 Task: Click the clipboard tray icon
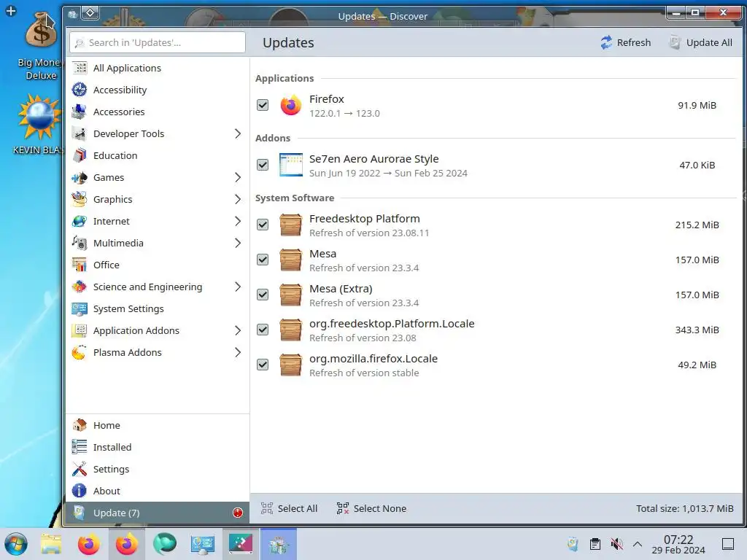[595, 544]
